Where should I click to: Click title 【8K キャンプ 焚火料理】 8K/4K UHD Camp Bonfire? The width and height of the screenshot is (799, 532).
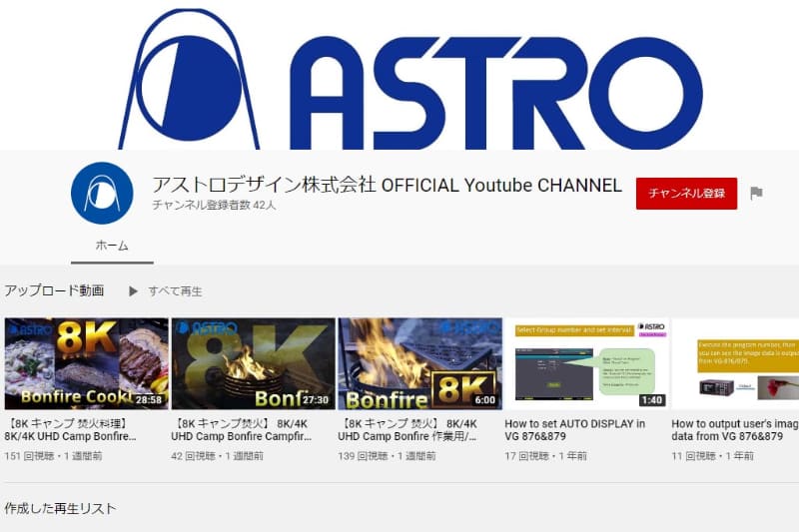(70, 429)
